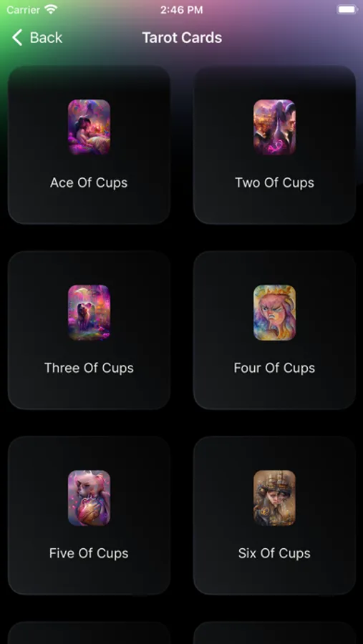Tap the Five Of Cups caption
363x644 pixels.
click(x=89, y=553)
